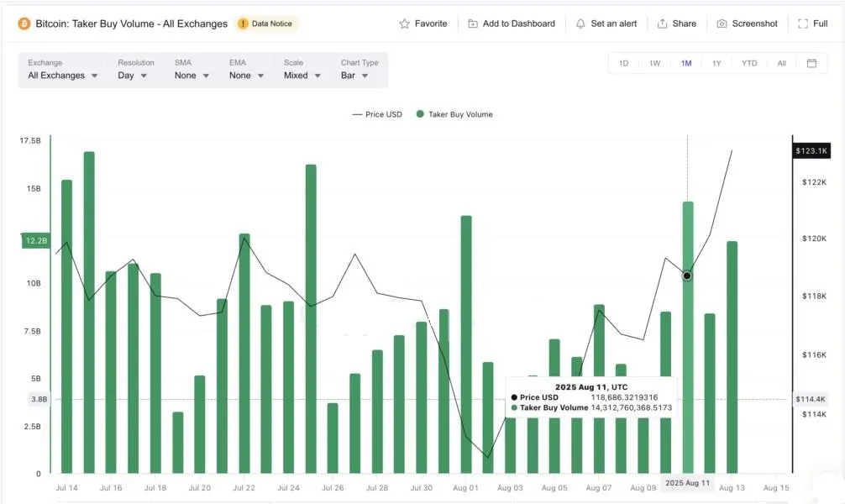Expand the Exchange dropdown (All Exchanges)
This screenshot has width=845, height=504.
pos(62,76)
